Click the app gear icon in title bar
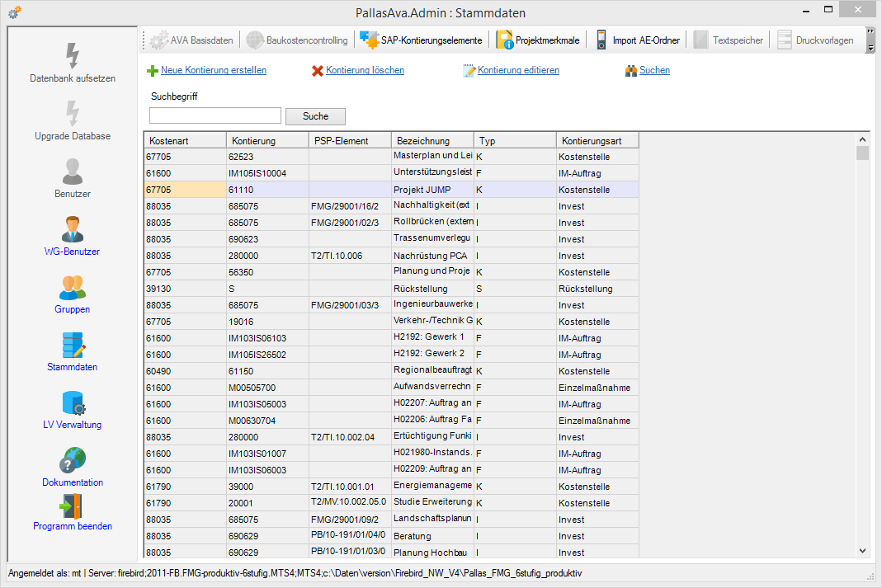 coord(15,12)
